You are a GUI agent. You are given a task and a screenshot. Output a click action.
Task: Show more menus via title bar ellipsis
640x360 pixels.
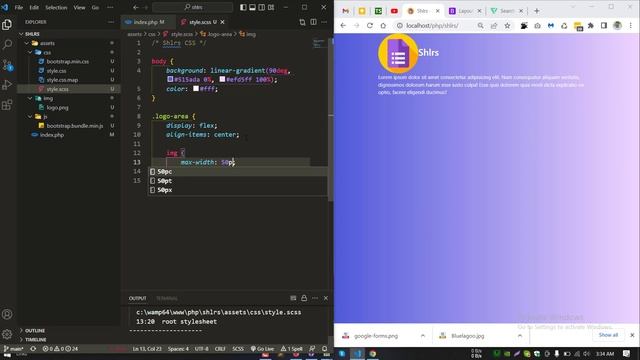point(110,7)
